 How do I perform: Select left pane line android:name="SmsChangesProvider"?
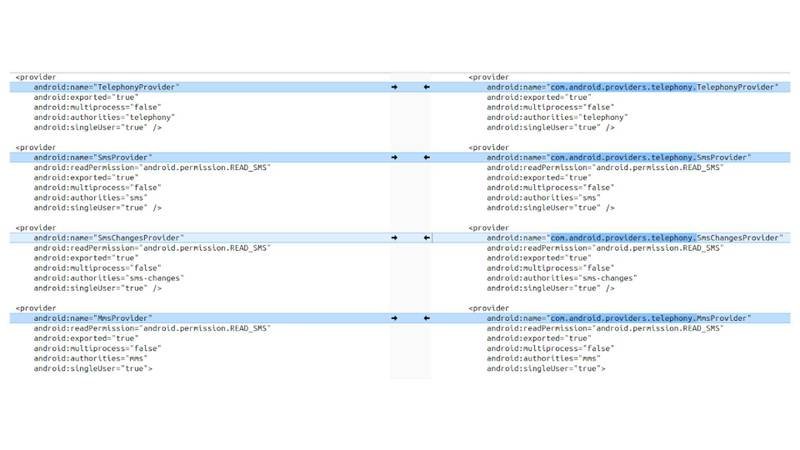pyautogui.click(x=109, y=238)
